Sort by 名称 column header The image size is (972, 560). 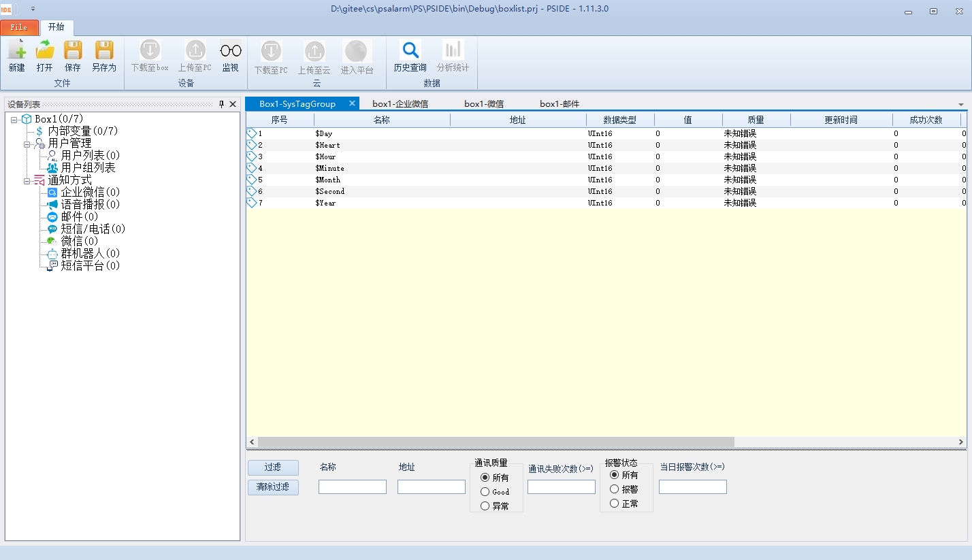pyautogui.click(x=382, y=120)
